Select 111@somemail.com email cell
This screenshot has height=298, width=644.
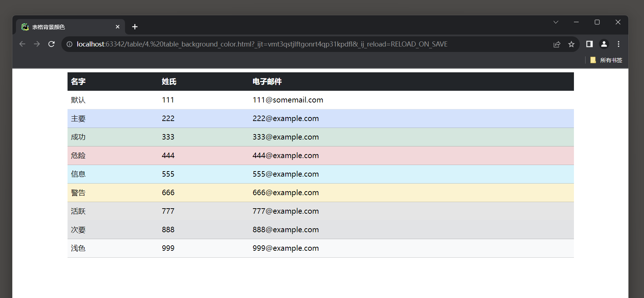[x=411, y=100]
